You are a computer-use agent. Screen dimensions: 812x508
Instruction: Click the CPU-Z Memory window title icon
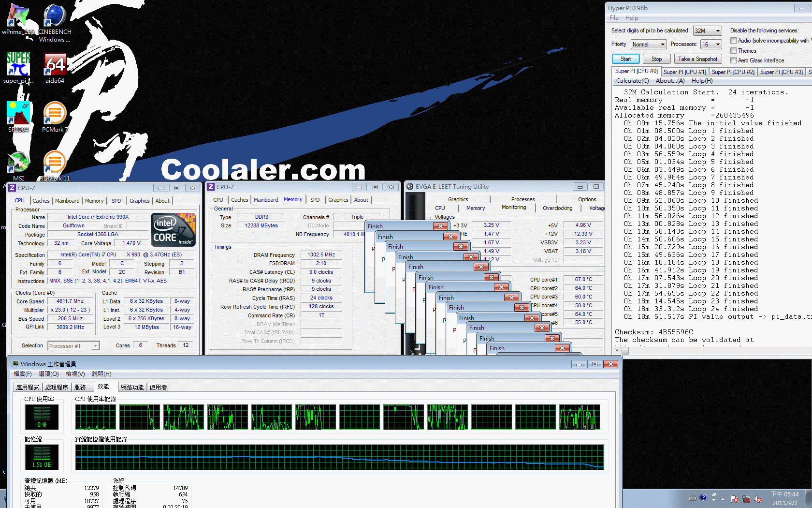click(x=211, y=187)
